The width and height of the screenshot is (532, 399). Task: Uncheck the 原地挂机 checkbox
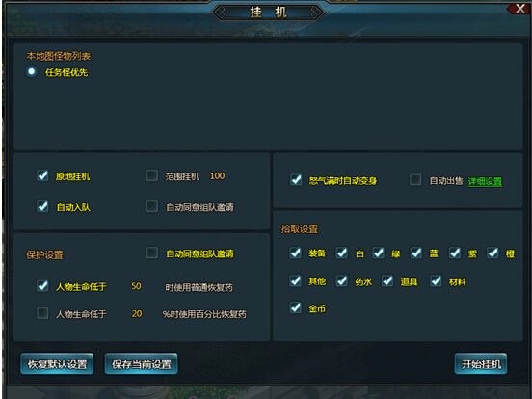(42, 175)
